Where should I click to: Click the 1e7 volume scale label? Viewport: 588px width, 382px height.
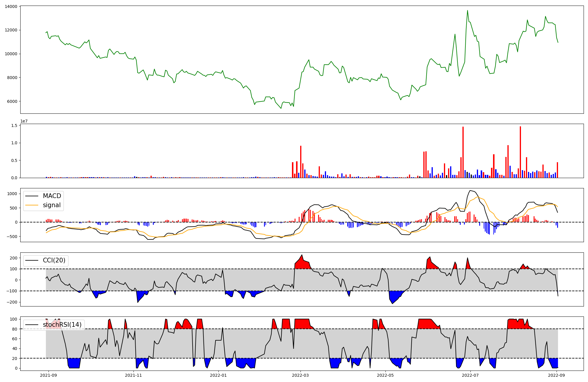click(24, 121)
